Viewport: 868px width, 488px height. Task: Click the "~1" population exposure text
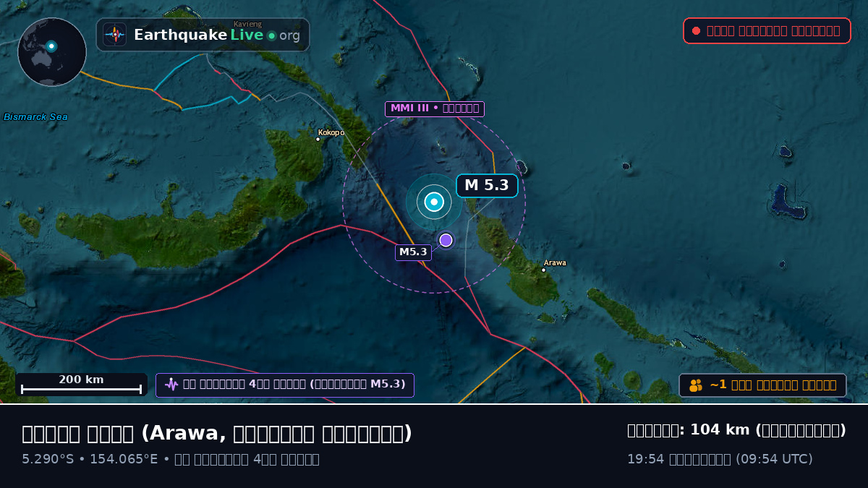(x=773, y=385)
